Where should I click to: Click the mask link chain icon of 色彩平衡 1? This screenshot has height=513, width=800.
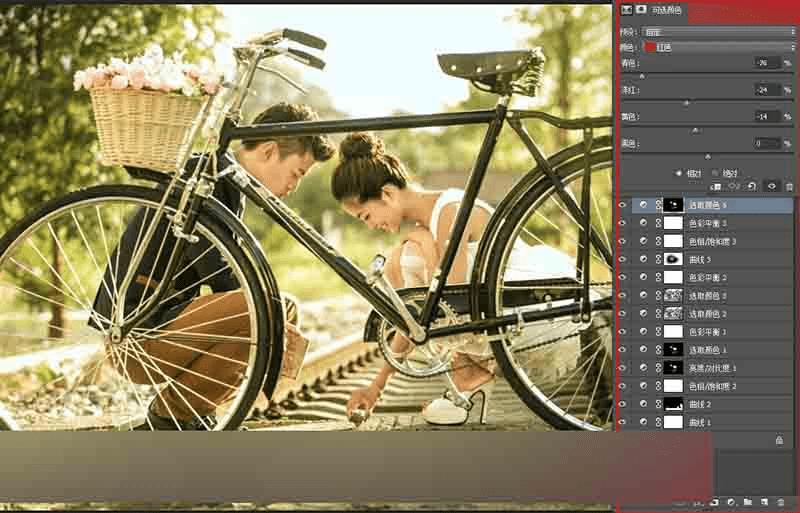658,331
